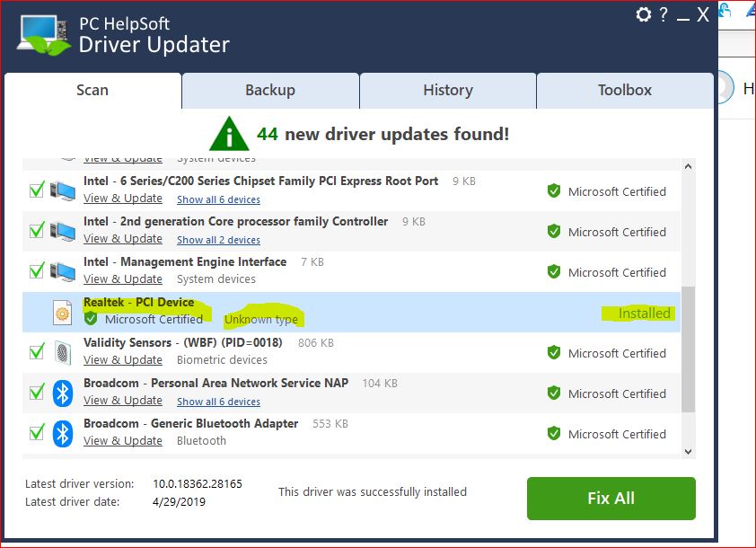Click View & Update for Generic Bluetooth Adapter
The width and height of the screenshot is (756, 548).
coord(123,441)
